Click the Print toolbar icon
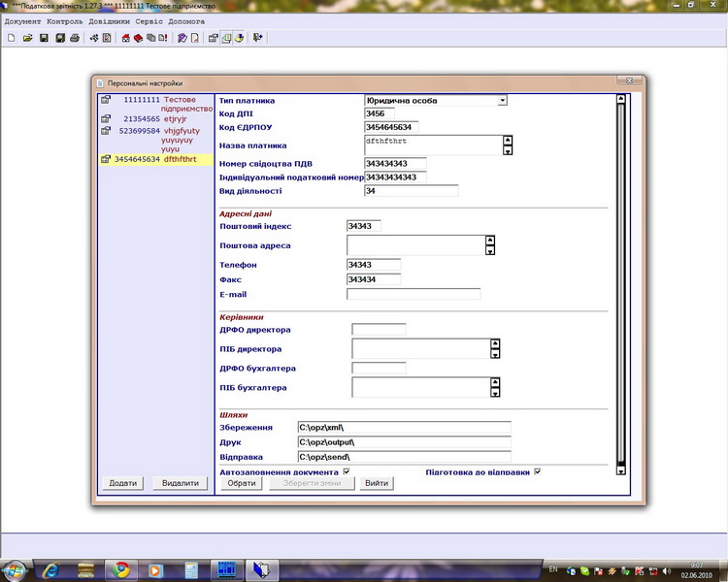This screenshot has height=582, width=728. [x=76, y=39]
